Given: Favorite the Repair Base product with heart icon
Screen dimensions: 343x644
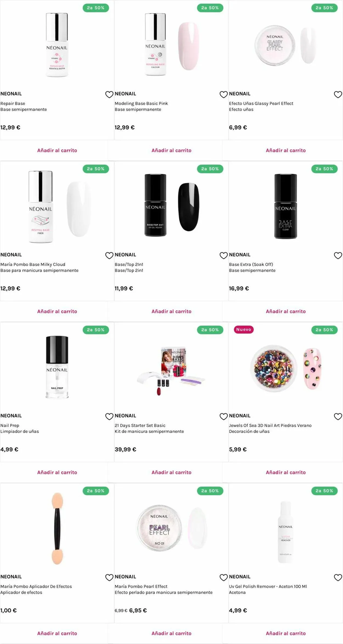Looking at the screenshot, I should pos(109,95).
